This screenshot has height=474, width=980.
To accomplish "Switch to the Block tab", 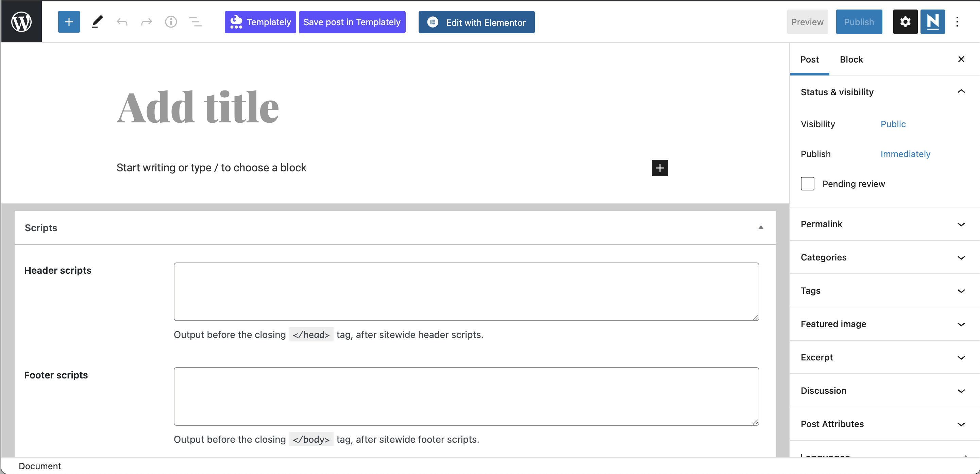I will pos(851,60).
